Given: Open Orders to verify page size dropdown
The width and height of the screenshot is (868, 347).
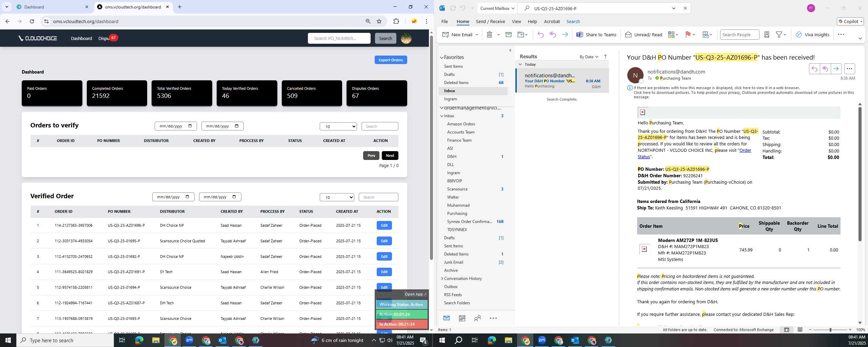Looking at the screenshot, I should 338,126.
